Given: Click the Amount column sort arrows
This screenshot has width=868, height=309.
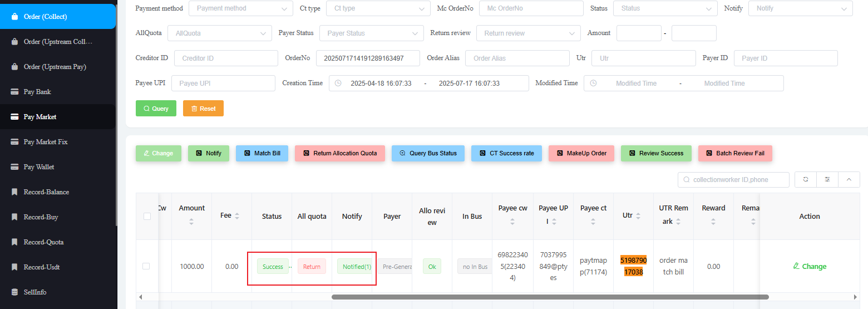Looking at the screenshot, I should [191, 221].
